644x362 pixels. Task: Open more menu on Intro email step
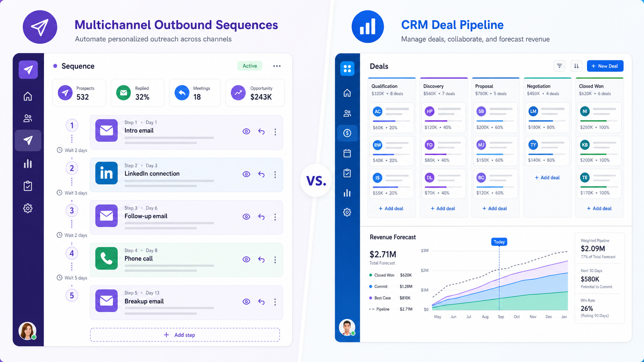pyautogui.click(x=275, y=132)
